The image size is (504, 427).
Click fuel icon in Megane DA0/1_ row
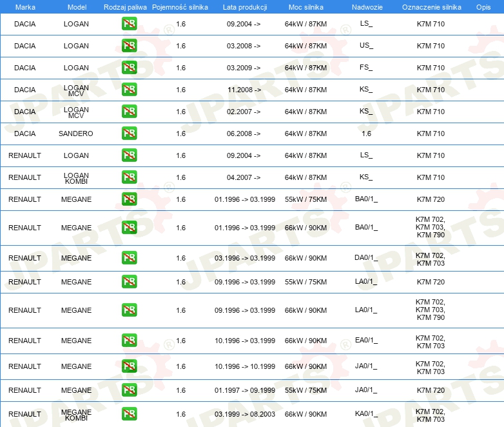[x=129, y=258]
